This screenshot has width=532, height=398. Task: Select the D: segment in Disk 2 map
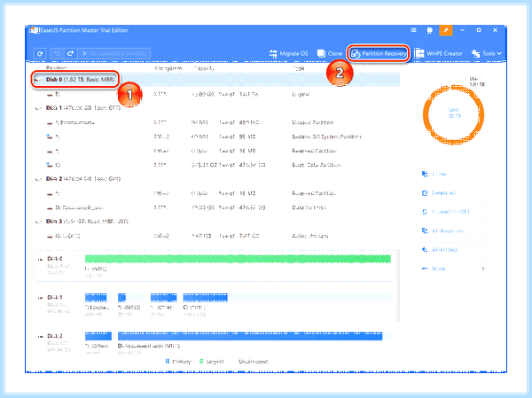pos(250,336)
